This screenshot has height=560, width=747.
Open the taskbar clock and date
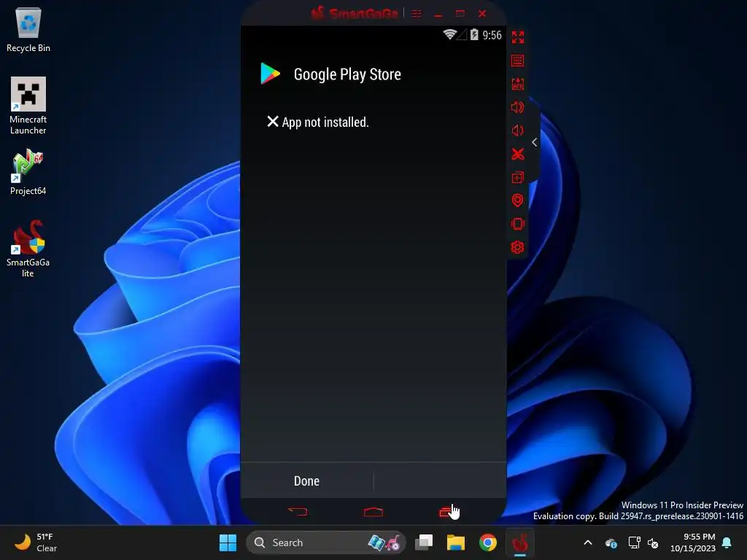693,542
